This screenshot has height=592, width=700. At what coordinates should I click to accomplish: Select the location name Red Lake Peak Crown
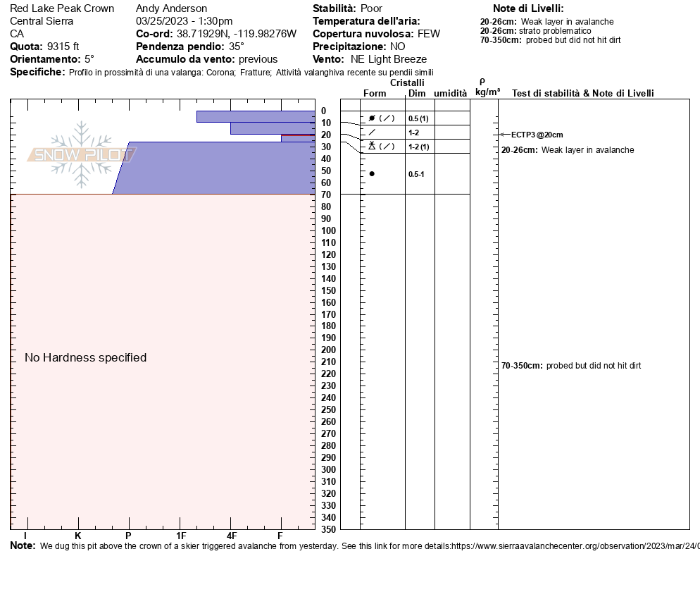click(x=62, y=8)
